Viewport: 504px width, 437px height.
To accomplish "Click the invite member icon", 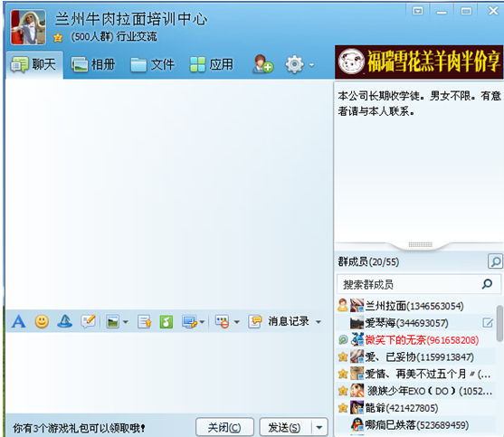I will click(x=263, y=64).
